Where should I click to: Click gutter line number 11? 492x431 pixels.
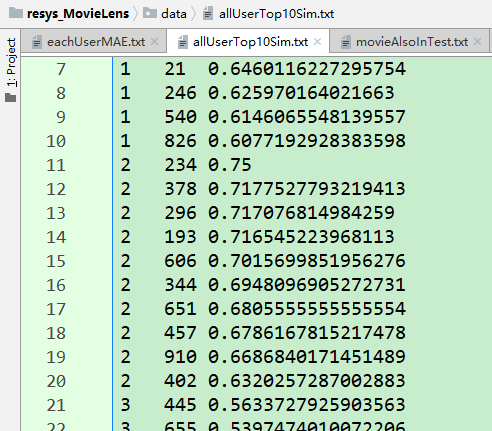tap(56, 165)
